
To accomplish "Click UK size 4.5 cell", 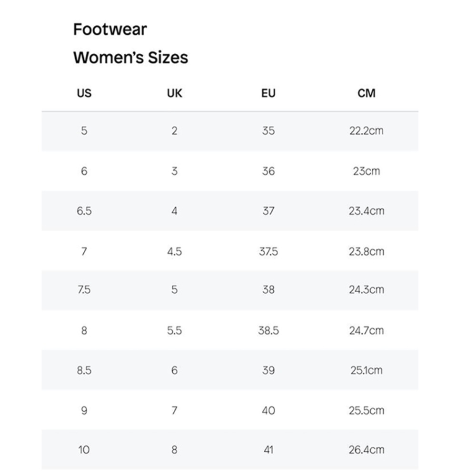I will click(x=174, y=252).
